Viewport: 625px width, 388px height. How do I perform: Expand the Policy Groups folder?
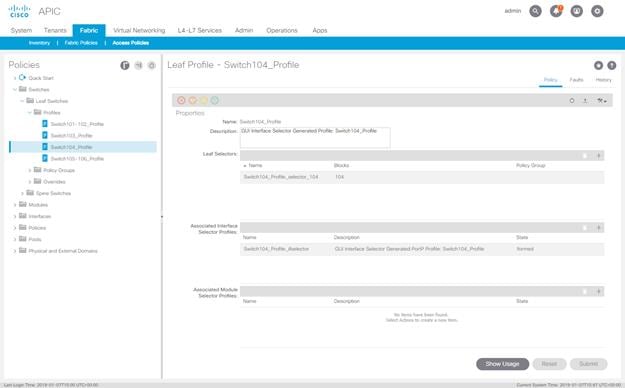[x=29, y=170]
